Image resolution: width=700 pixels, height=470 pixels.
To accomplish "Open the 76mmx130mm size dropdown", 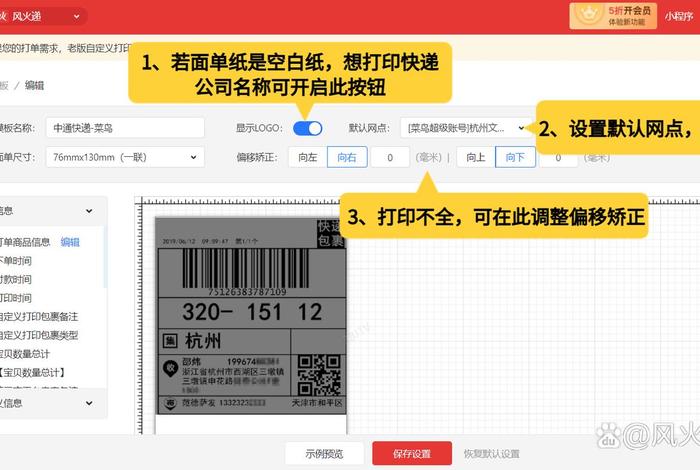I will pos(125,157).
